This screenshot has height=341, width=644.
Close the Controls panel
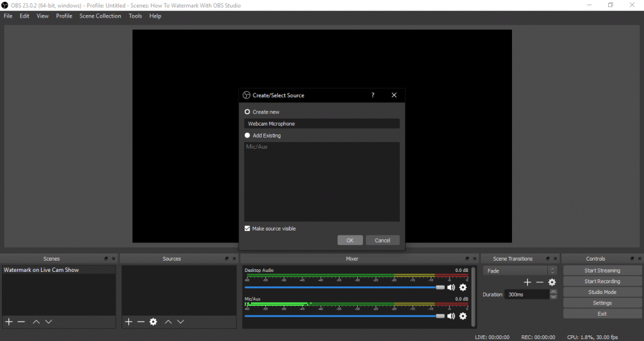click(640, 259)
